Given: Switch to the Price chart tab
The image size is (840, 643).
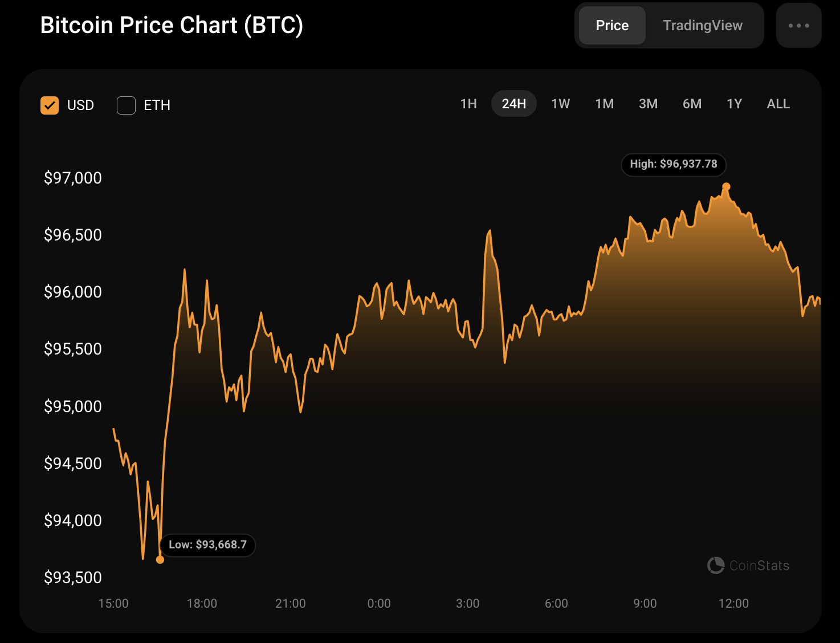Looking at the screenshot, I should point(612,26).
